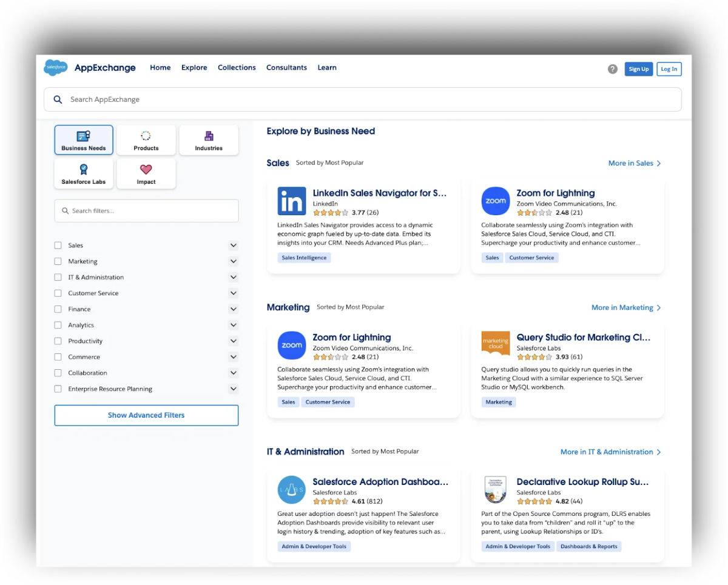Focus the Search filters input field
Image resolution: width=728 pixels, height=585 pixels.
tap(146, 211)
